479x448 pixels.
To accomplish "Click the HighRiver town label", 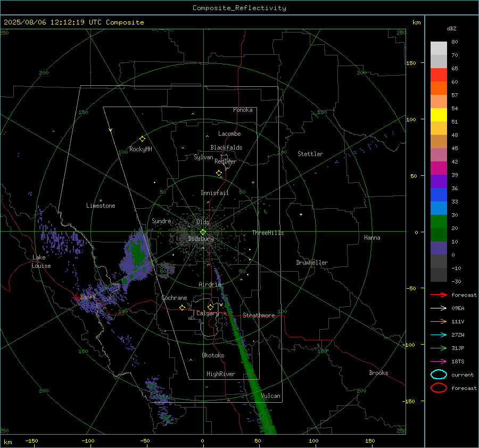I will [221, 374].
